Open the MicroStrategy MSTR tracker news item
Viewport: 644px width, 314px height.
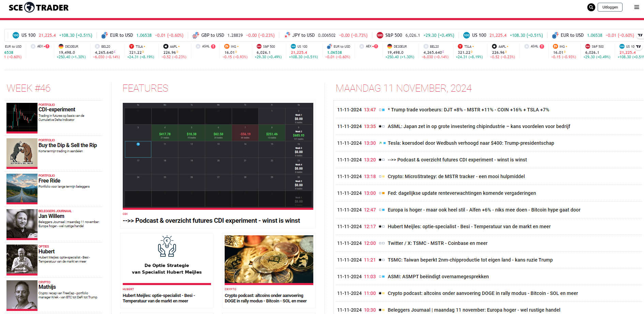pos(456,176)
